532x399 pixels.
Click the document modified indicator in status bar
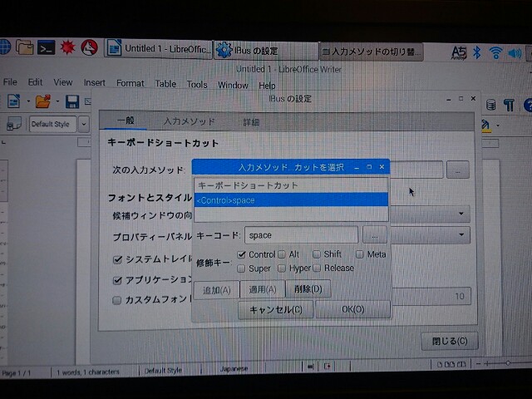tap(327, 366)
